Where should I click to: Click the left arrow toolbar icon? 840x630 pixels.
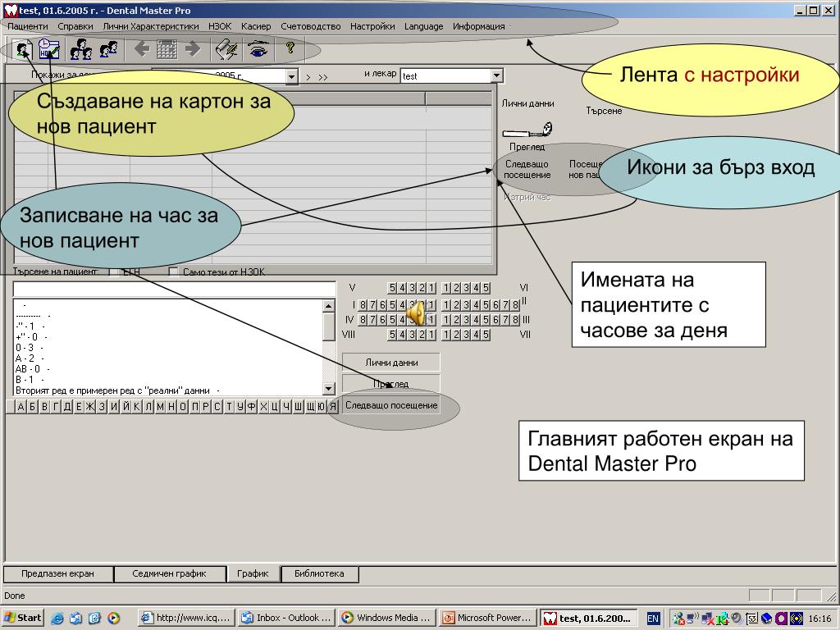click(141, 49)
